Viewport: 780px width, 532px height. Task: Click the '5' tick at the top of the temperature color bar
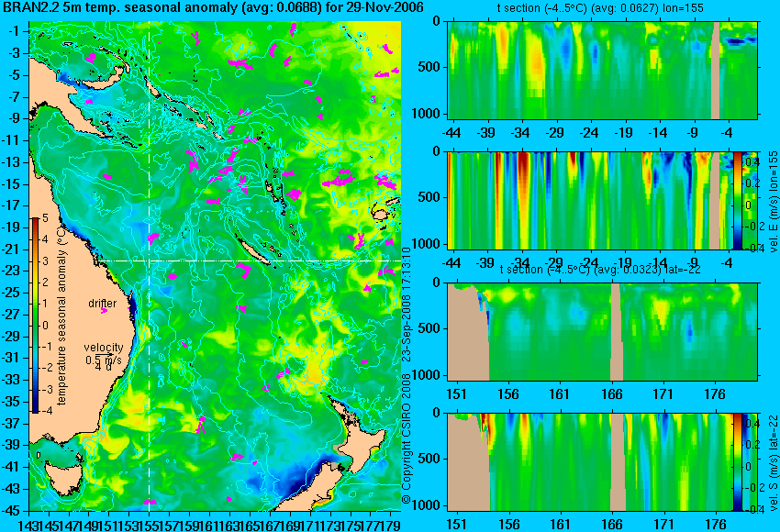pyautogui.click(x=45, y=217)
